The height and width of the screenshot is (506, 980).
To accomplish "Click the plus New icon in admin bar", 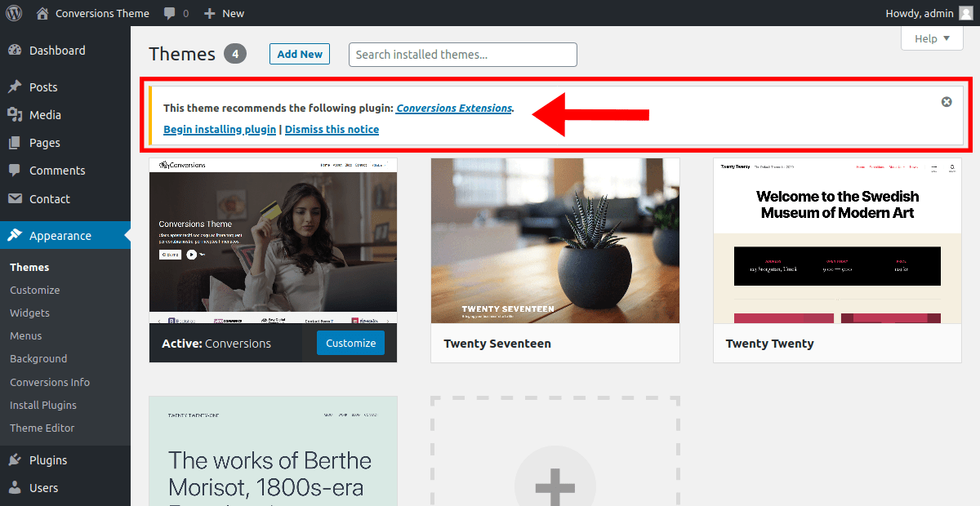I will click(x=210, y=13).
